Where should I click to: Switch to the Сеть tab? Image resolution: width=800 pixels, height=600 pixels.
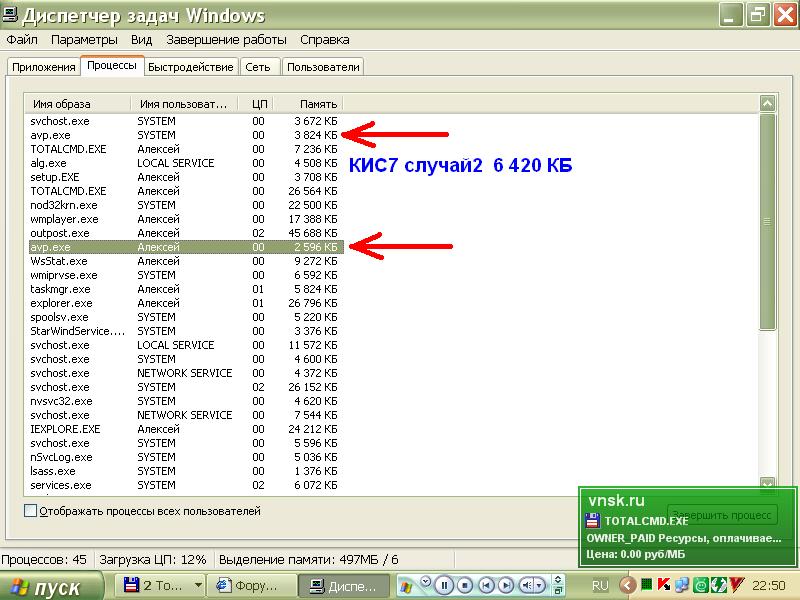point(257,67)
